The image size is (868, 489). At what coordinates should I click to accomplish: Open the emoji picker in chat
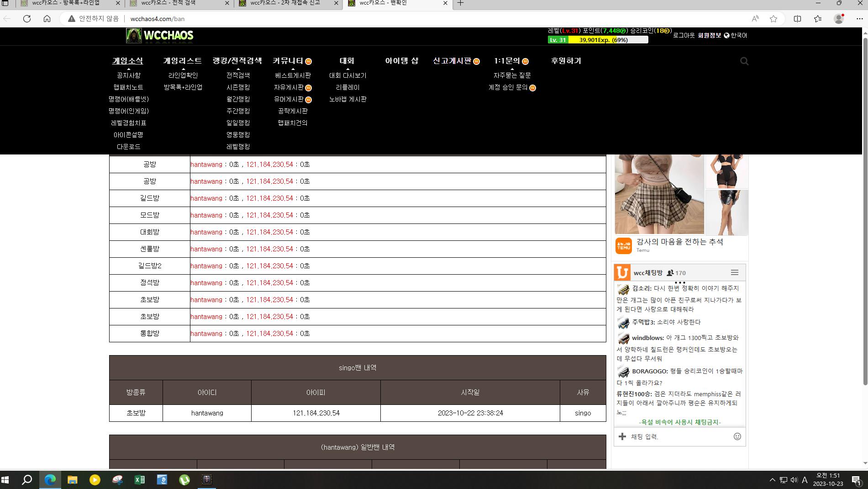tap(737, 436)
